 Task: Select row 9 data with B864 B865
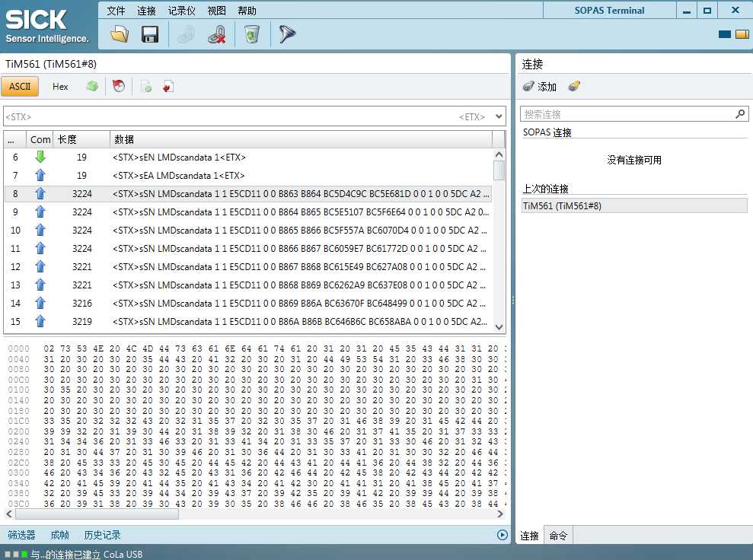click(248, 212)
